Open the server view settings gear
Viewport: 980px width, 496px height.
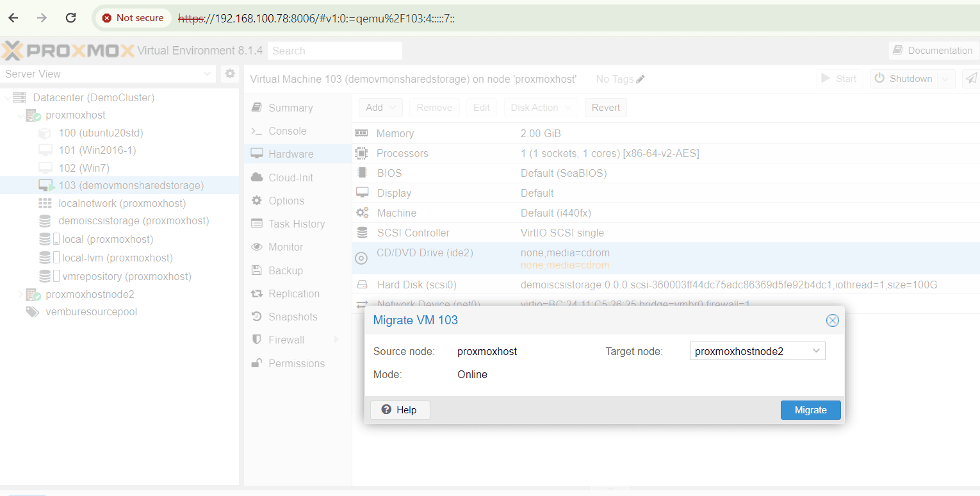(x=230, y=74)
